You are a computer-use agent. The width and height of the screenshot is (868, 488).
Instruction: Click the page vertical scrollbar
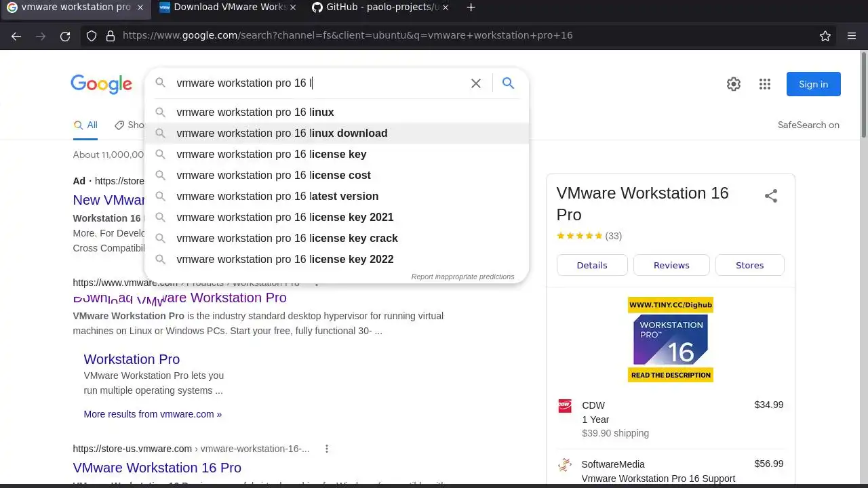(x=863, y=94)
